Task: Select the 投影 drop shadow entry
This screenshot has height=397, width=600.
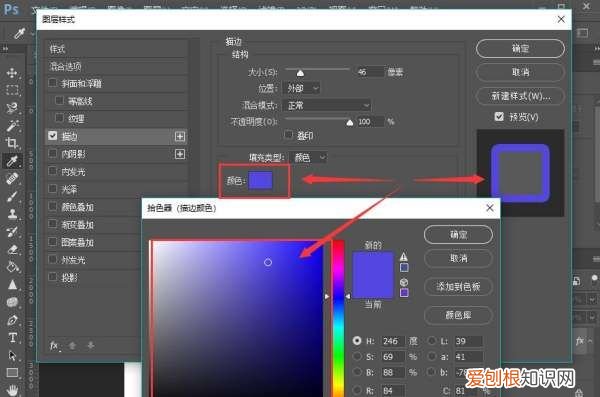Action: [x=70, y=278]
